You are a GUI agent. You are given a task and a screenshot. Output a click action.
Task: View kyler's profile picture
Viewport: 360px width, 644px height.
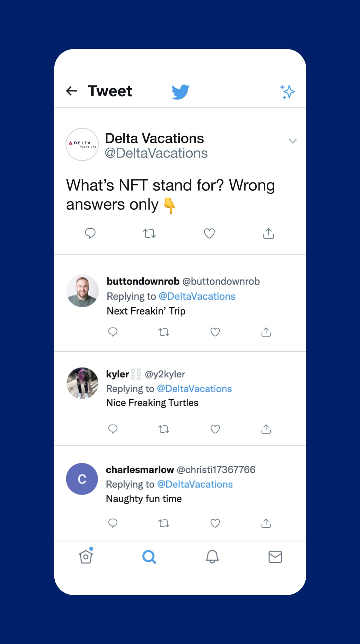tap(82, 384)
